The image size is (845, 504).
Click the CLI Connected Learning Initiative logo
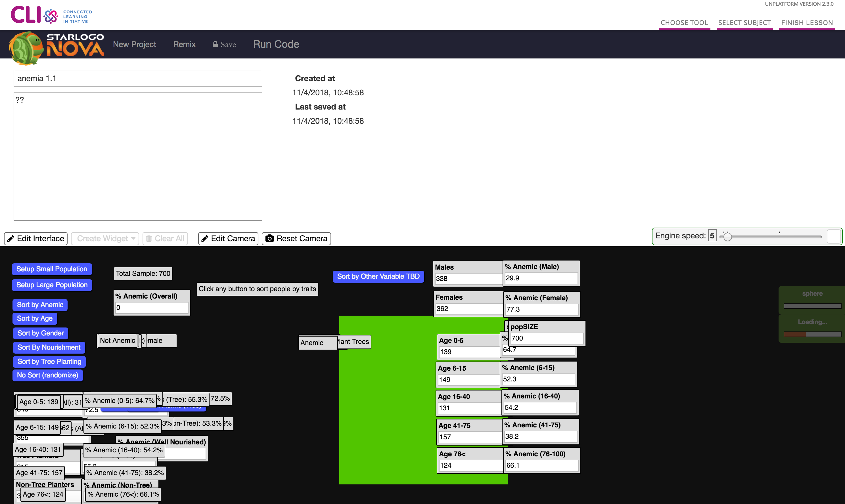(51, 15)
